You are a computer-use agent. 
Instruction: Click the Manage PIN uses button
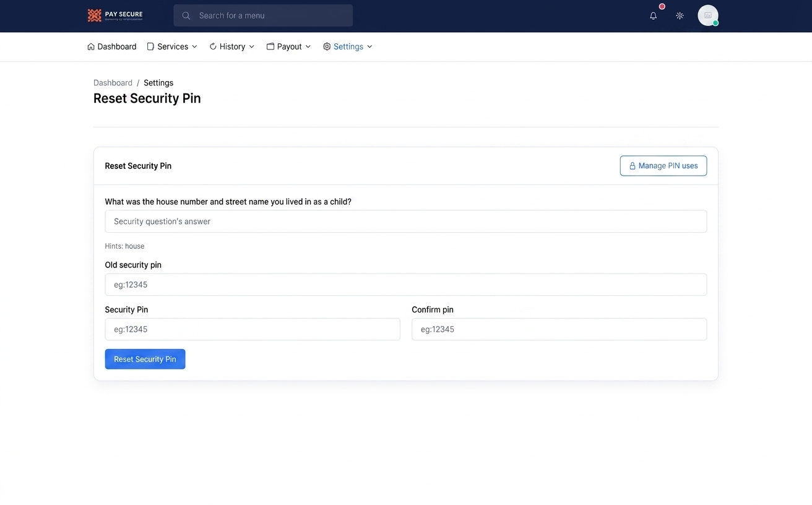click(663, 166)
